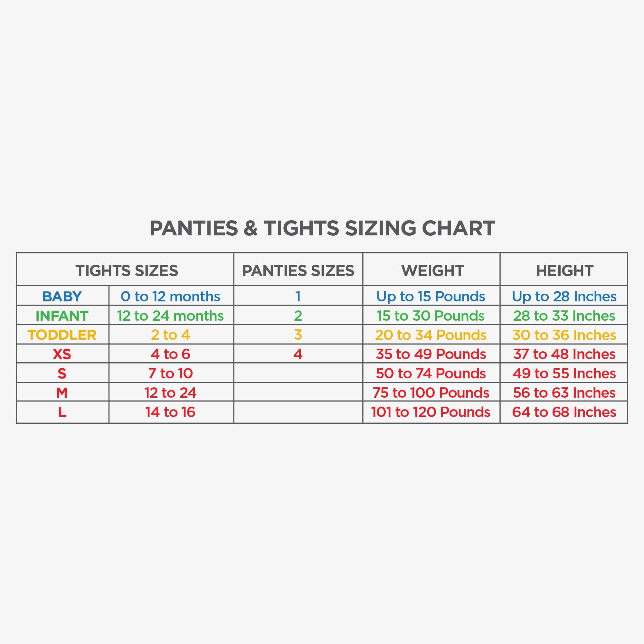The height and width of the screenshot is (644, 644).
Task: Select the BABY size label
Action: click(x=62, y=296)
